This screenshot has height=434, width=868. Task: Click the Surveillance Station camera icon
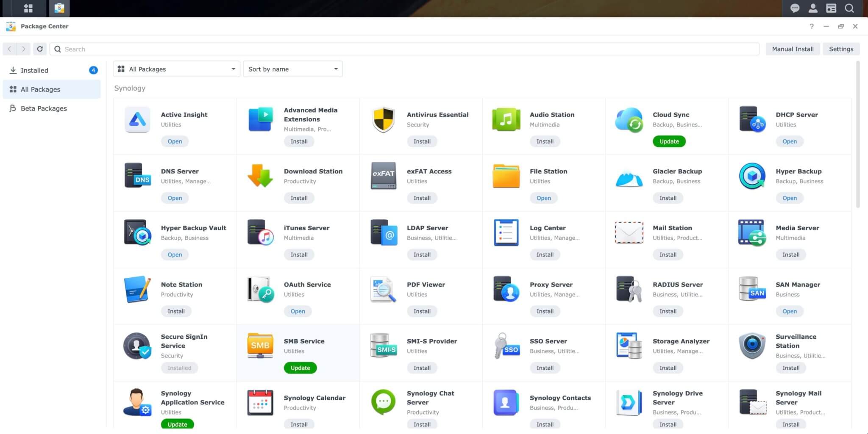(752, 346)
